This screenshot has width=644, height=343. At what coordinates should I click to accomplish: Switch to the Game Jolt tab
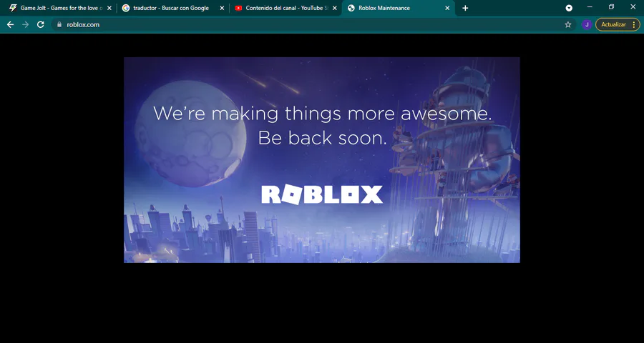60,8
